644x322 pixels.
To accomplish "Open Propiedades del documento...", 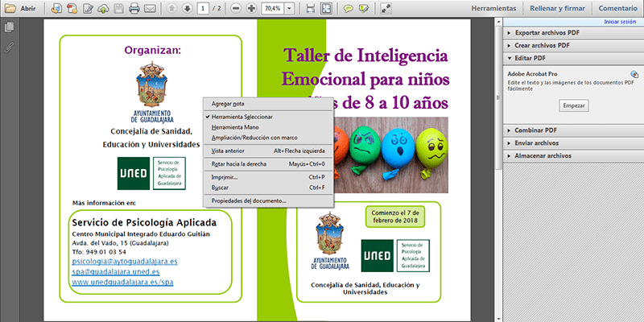I will (x=268, y=200).
